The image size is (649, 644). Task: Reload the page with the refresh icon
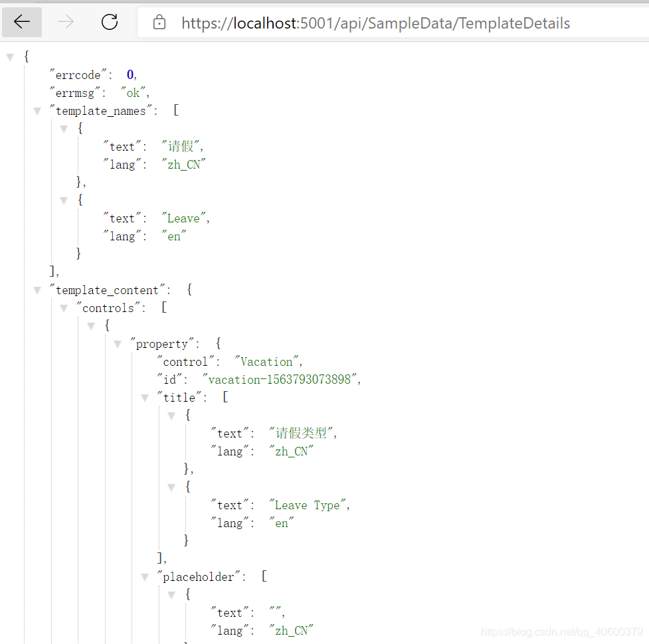[x=110, y=22]
